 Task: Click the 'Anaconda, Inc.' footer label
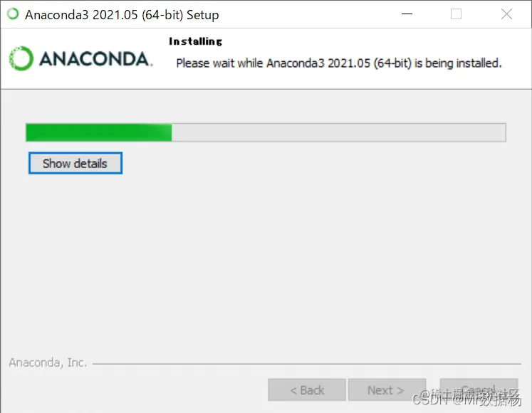[x=48, y=362]
